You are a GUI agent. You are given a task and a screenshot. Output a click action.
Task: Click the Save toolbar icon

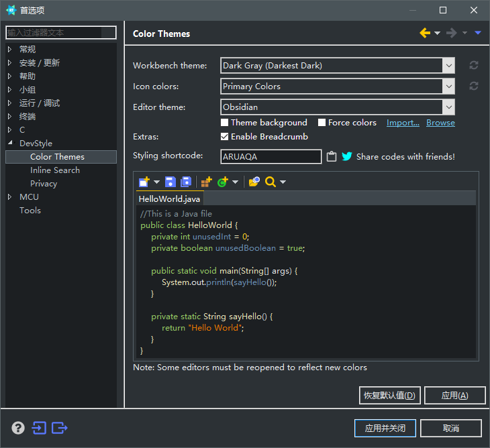pyautogui.click(x=170, y=182)
